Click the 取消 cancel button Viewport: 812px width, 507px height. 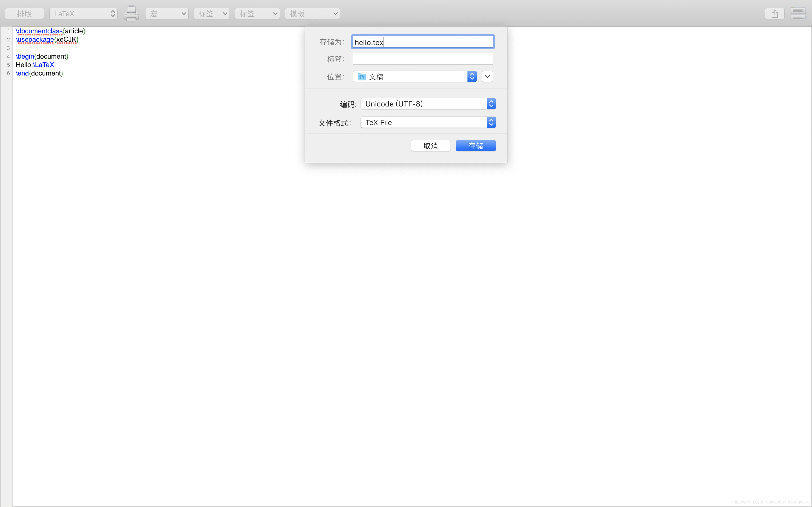click(431, 146)
